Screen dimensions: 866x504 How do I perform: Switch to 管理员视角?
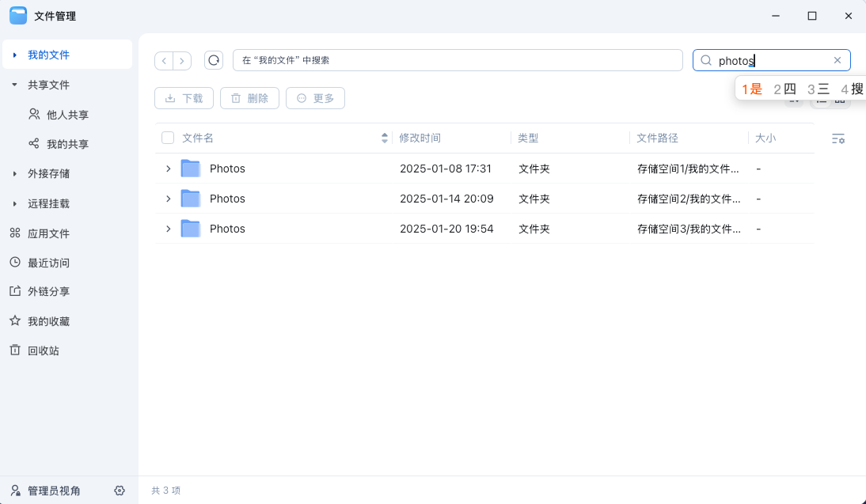click(54, 491)
